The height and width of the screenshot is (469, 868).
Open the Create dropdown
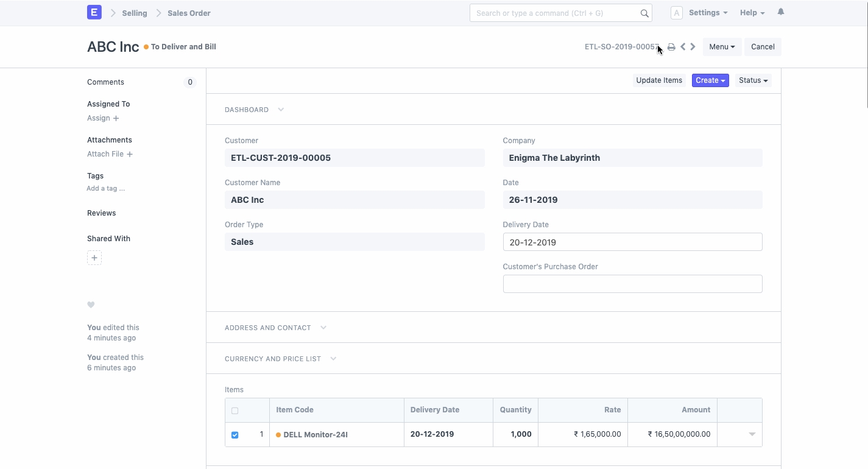coord(710,80)
